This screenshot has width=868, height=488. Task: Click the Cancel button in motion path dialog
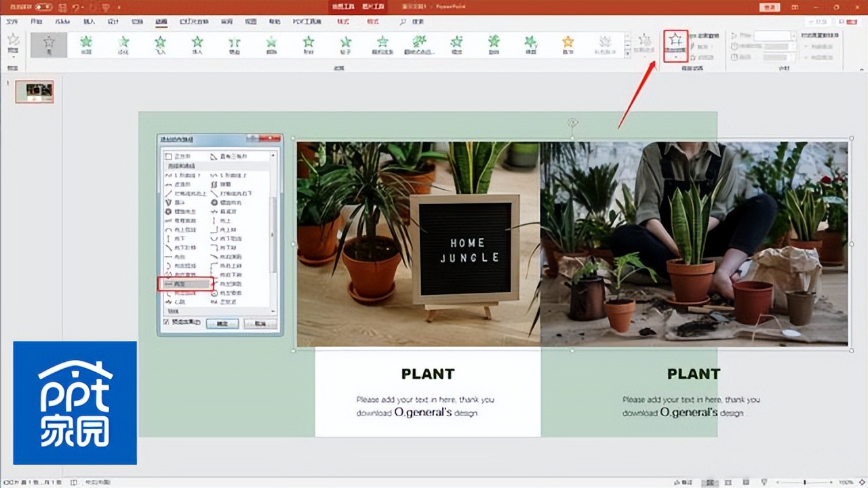[x=260, y=323]
